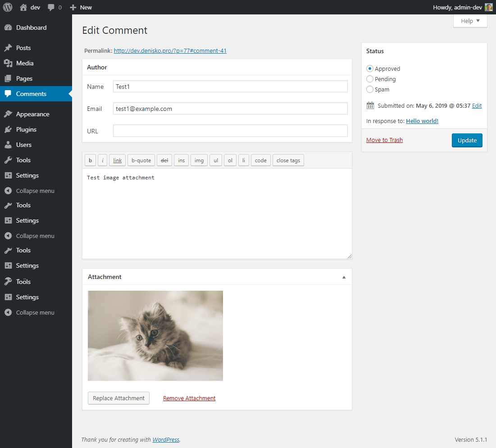Click the Plugins plug icon
Image resolution: width=496 pixels, height=448 pixels.
pos(8,129)
